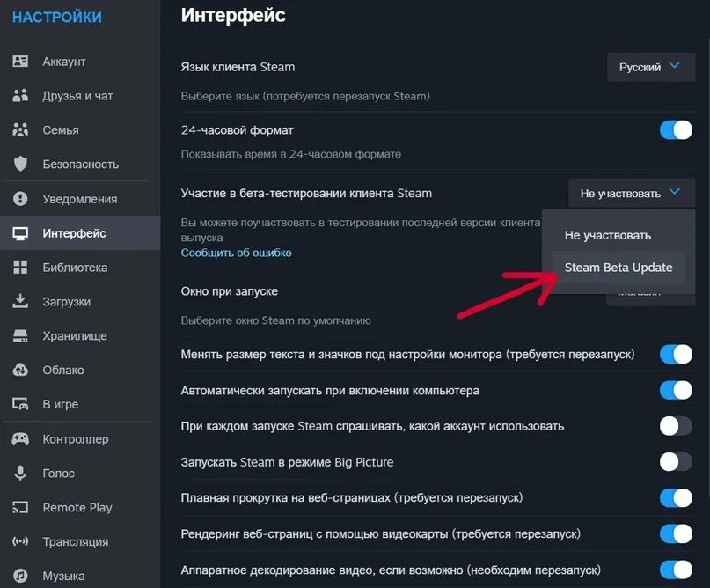
Task: Open Уведомления settings page
Action: coord(80,198)
